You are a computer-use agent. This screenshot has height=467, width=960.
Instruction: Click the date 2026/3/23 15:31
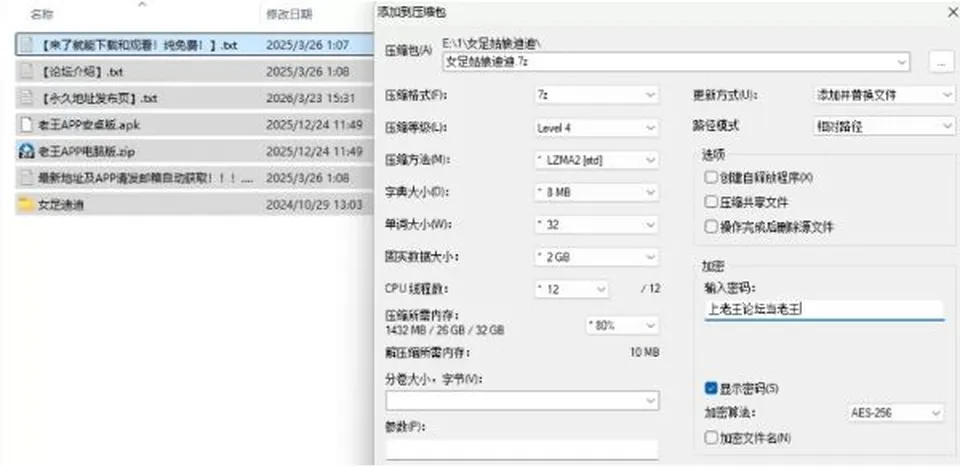point(310,98)
